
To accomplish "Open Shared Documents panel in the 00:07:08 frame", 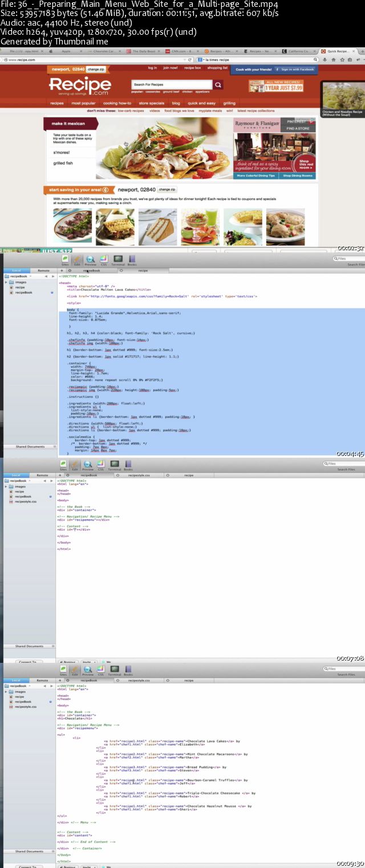I will point(29,646).
